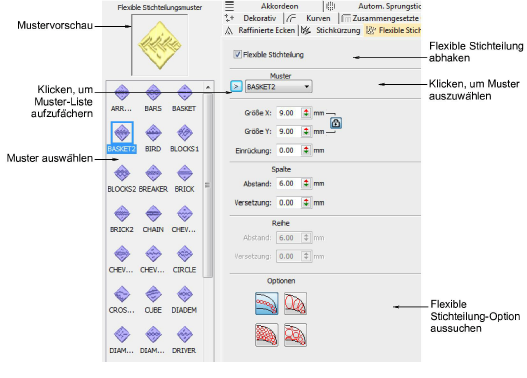The image size is (527, 378).
Task: Adjust the Spalte Abstand spinner arrows
Action: (x=306, y=183)
